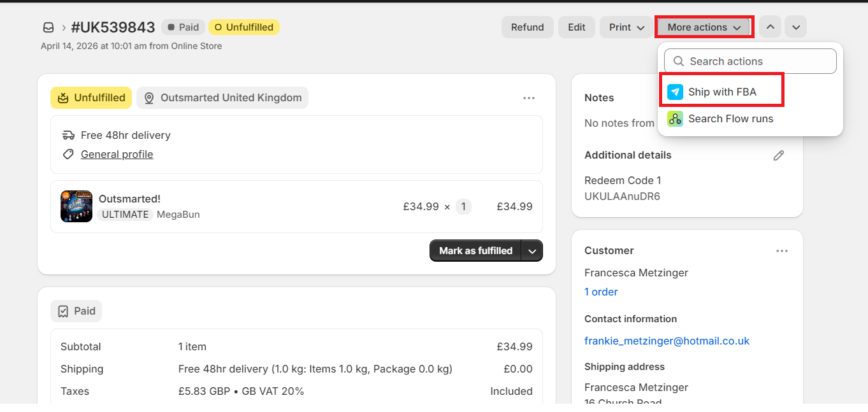Click the Search Flow runs green icon

pos(675,118)
